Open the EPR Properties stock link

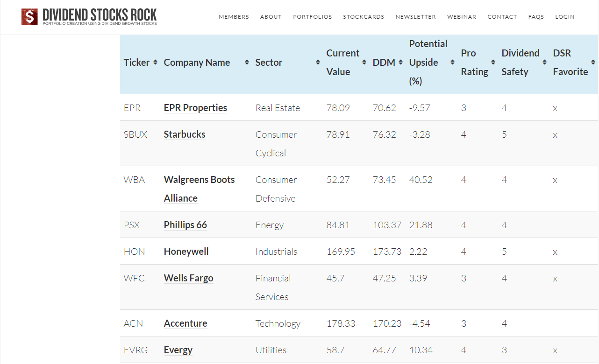pos(195,108)
